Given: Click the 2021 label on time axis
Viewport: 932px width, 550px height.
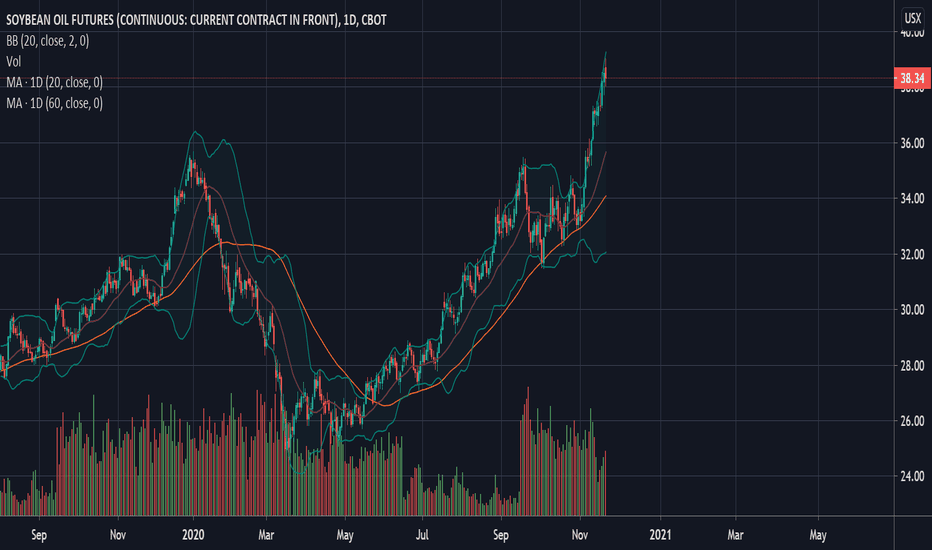Looking at the screenshot, I should [x=660, y=535].
